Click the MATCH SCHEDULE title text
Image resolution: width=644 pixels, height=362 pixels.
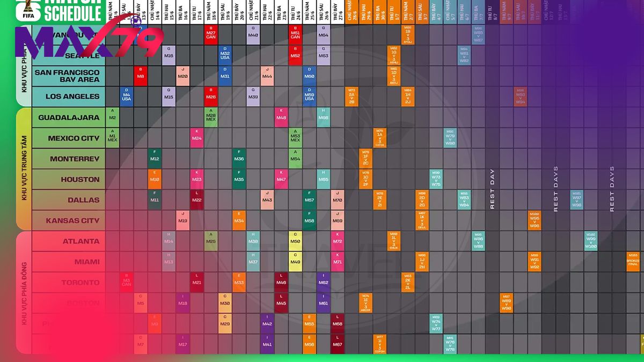coord(72,10)
